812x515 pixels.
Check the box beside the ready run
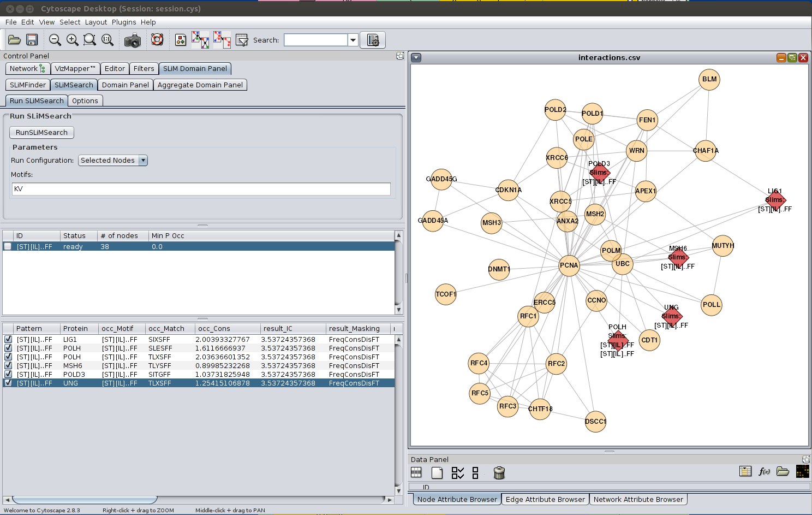[8, 246]
